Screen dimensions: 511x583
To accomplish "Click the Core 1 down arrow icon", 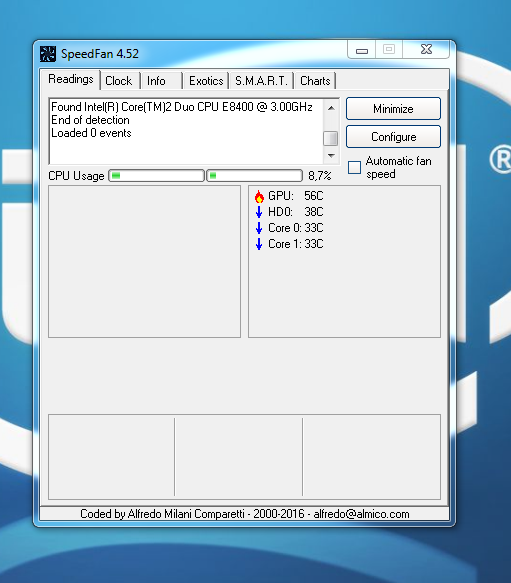I will (259, 244).
